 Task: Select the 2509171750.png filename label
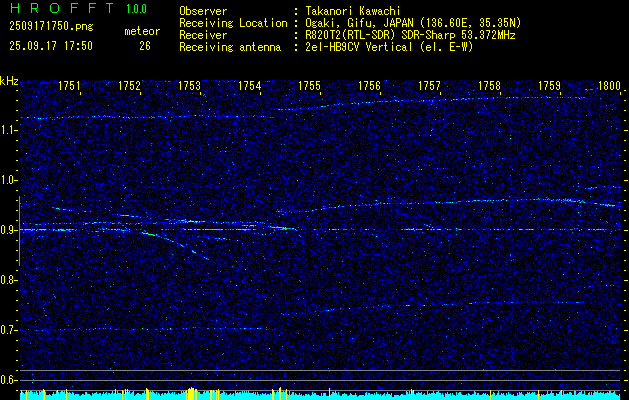(x=49, y=27)
